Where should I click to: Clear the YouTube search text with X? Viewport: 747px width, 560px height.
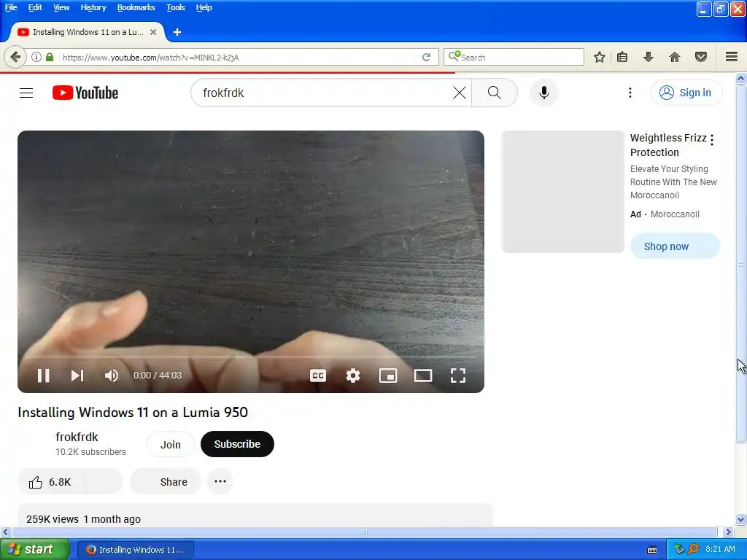[460, 93]
